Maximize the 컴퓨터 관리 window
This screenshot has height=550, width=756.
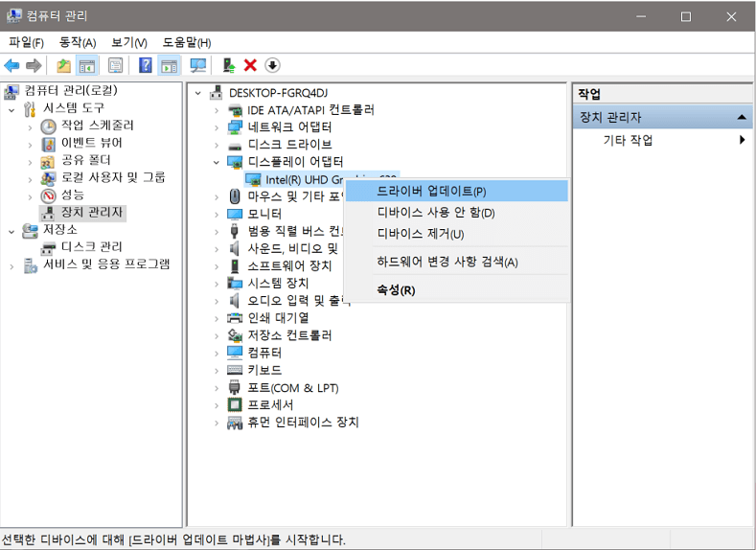pyautogui.click(x=686, y=17)
